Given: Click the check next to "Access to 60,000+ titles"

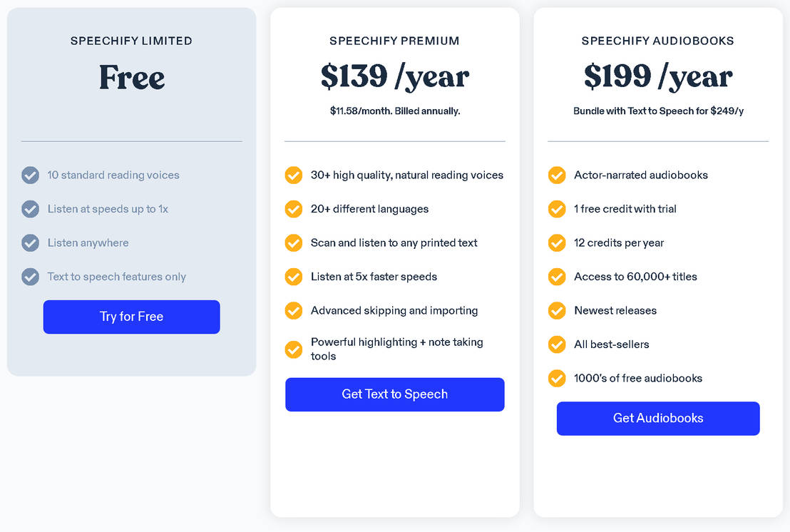Looking at the screenshot, I should click(x=557, y=277).
